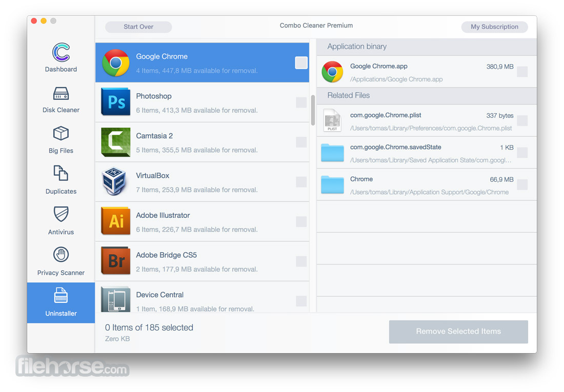Click Remove Selected Items button
Screen dimensions: 564x392
tap(458, 332)
